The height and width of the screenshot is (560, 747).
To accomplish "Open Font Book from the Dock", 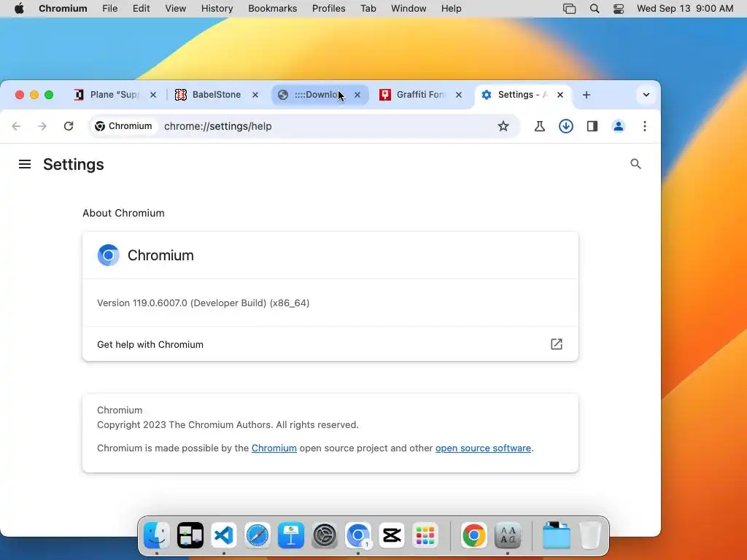I will (x=508, y=535).
